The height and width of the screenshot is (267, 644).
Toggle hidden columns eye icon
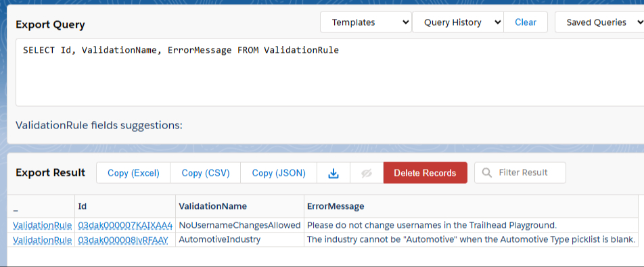tap(367, 172)
